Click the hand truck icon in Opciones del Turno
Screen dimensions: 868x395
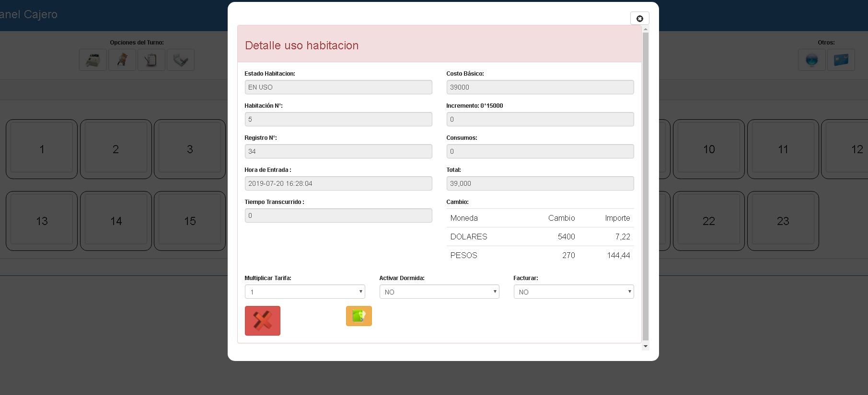pyautogui.click(x=122, y=60)
